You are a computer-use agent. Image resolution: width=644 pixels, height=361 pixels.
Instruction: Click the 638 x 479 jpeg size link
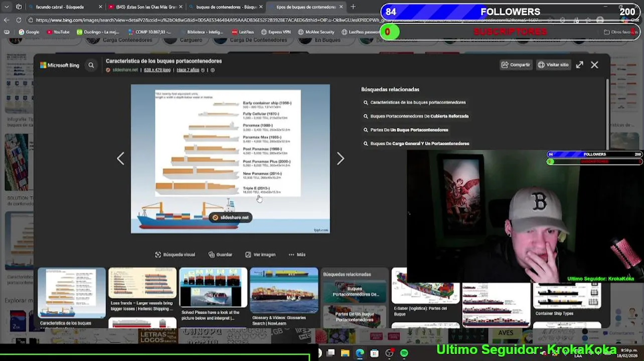point(157,70)
